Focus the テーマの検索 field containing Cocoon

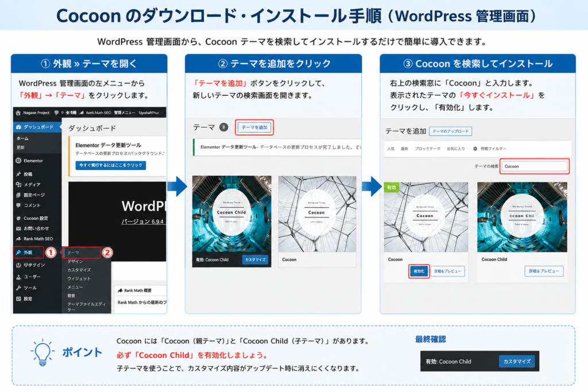535,166
